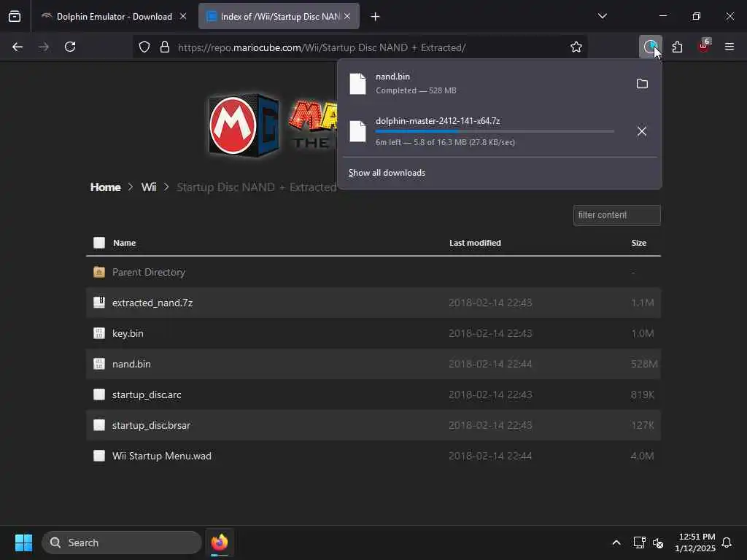Open clock and date panel

[x=695, y=542]
